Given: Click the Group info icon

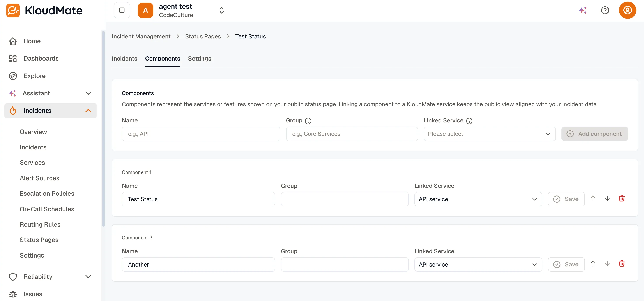Looking at the screenshot, I should [x=308, y=121].
